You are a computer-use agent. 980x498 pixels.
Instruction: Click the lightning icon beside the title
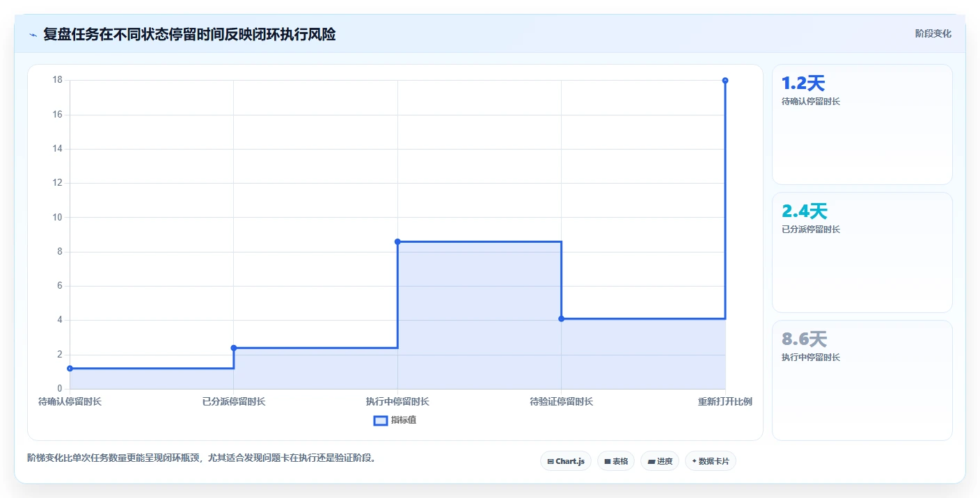pos(33,35)
